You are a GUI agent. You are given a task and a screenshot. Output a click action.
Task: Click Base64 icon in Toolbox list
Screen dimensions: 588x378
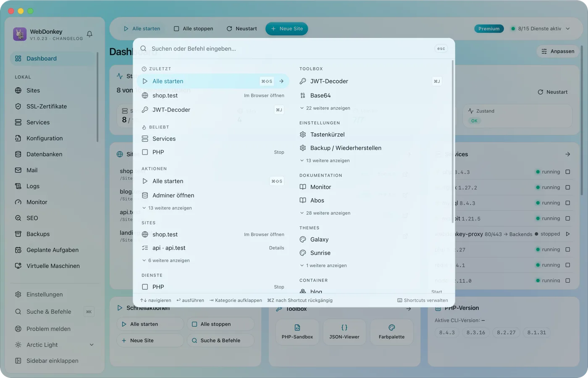[x=303, y=95]
